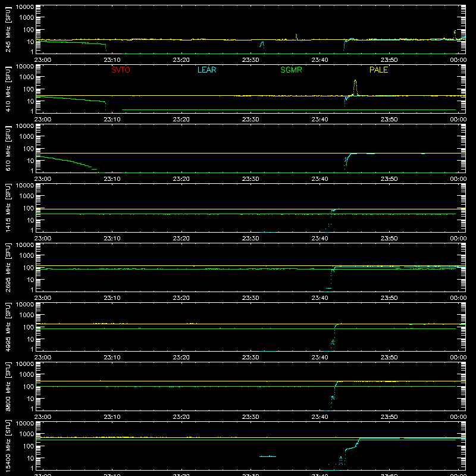The height and width of the screenshot is (476, 476).
Task: Click the green SGMR station legend label
Action: pos(291,70)
